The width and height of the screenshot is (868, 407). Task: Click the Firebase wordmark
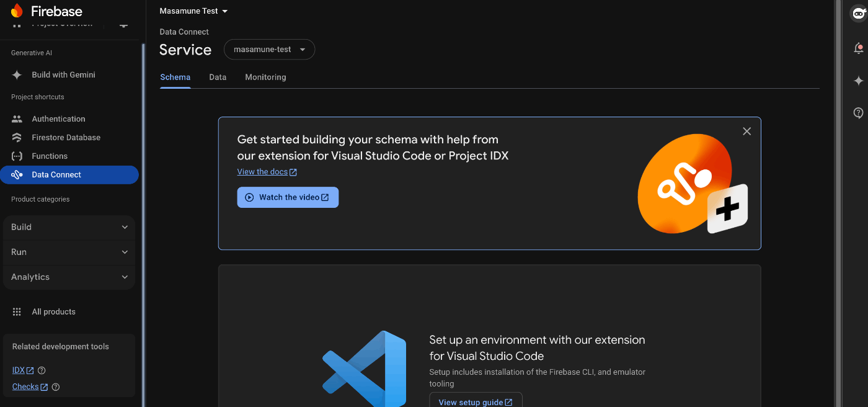56,11
